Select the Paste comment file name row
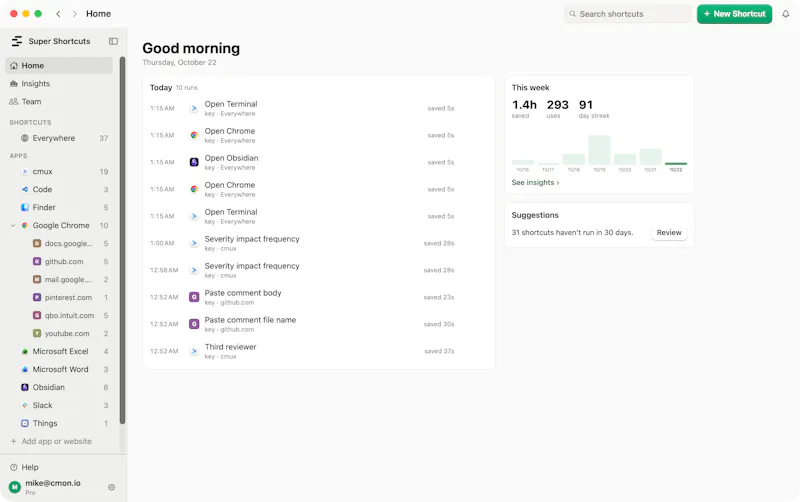 [x=319, y=324]
